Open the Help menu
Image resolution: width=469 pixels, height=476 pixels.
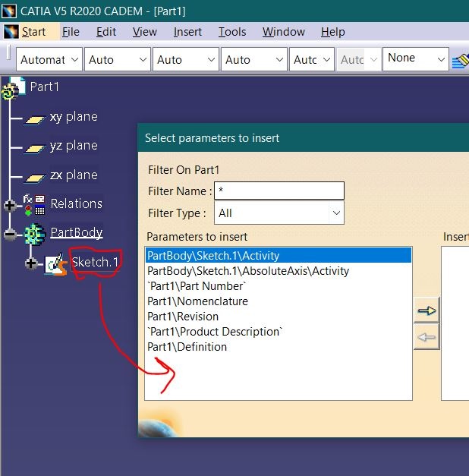(333, 32)
